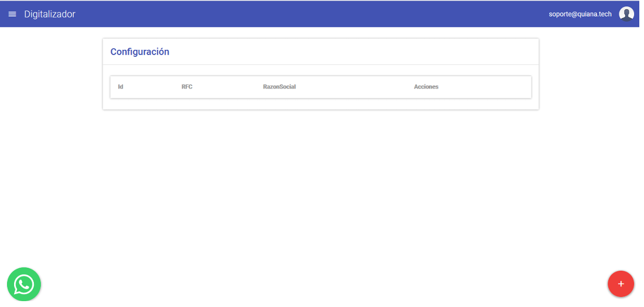Viewport: 644px width, 307px height.
Task: Click the Digitalizador app title
Action: point(50,14)
